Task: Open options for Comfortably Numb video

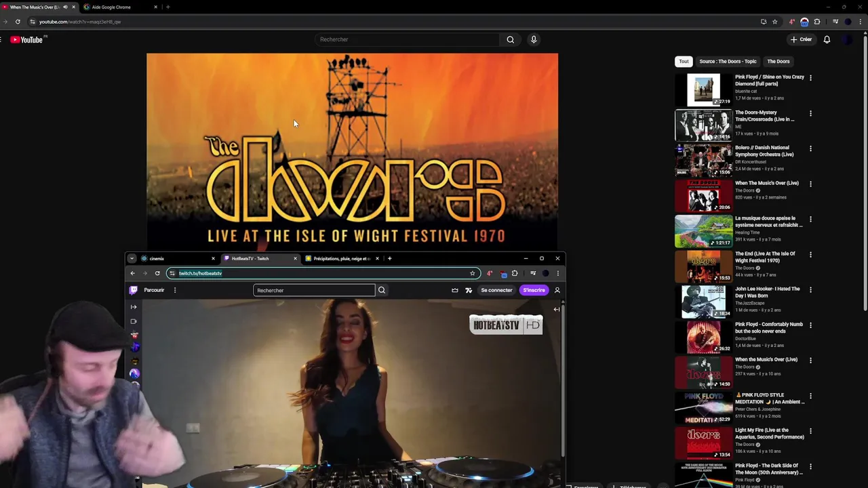Action: 810,325
